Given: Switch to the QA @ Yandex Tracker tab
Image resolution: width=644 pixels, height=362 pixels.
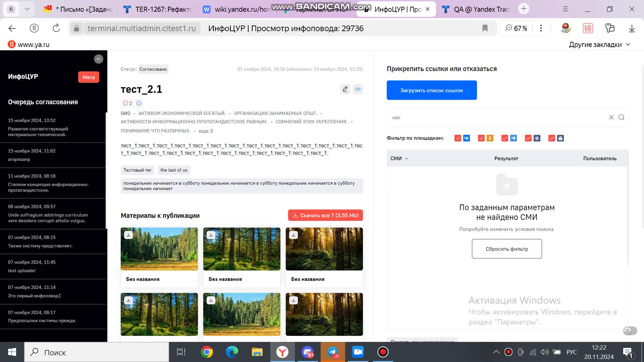Looking at the screenshot, I should (x=477, y=9).
